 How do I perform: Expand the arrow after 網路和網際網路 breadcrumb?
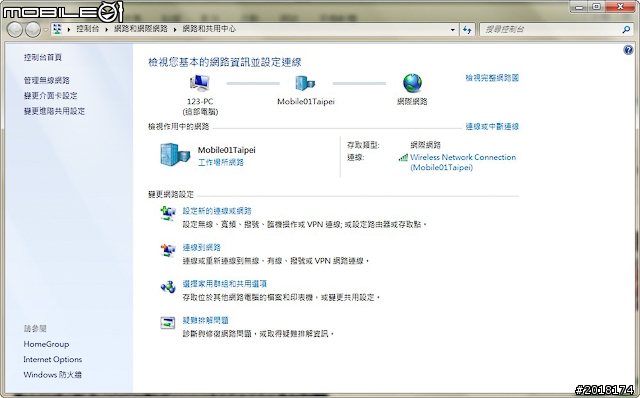coord(175,29)
